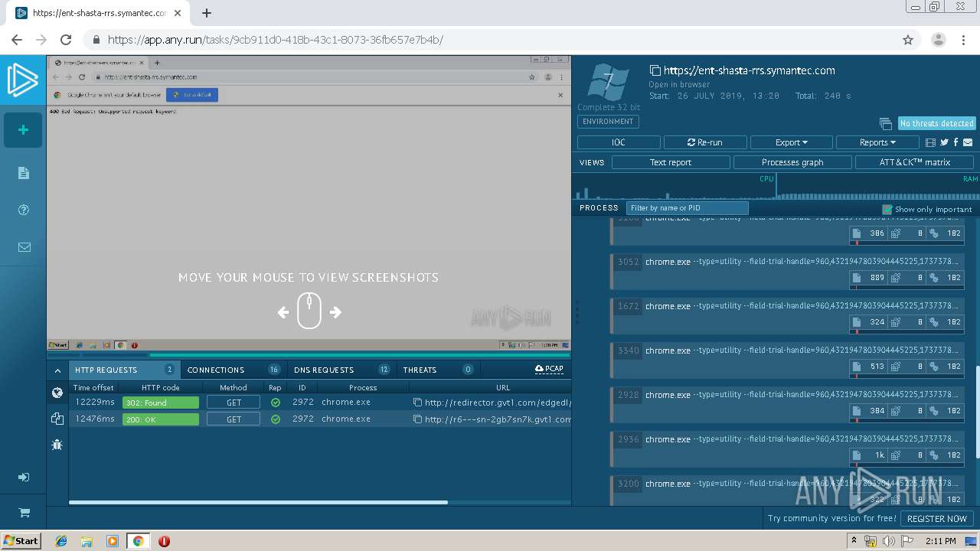Viewport: 980px width, 551px height.
Task: Launch Internet Explorer from taskbar
Action: pos(61,541)
